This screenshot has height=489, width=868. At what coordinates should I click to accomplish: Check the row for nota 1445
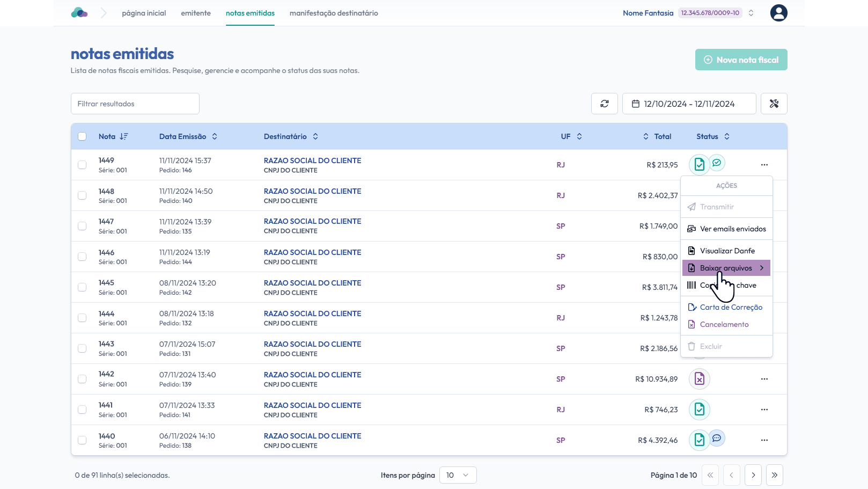coord(82,287)
